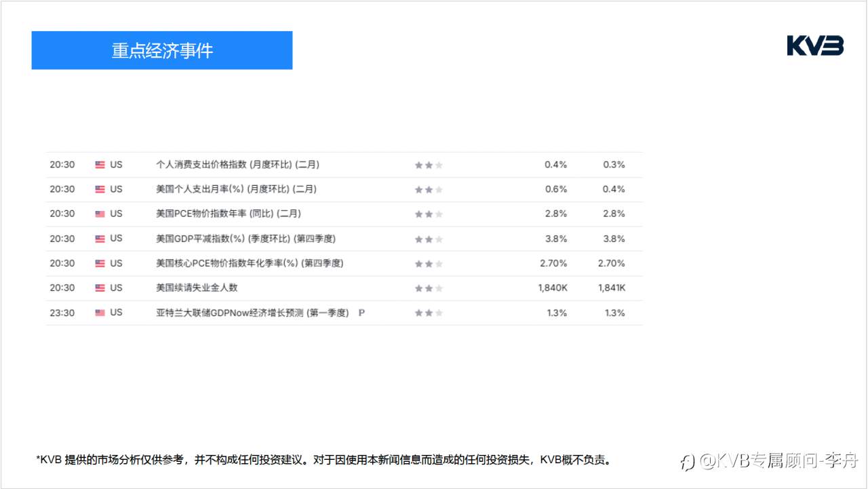Screen dimensions: 868x489
Task: Toggle the star importance on GDPNow 预测 row
Action: coord(428,313)
